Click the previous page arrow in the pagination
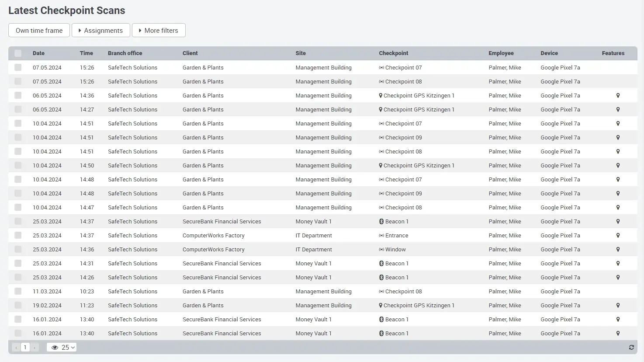Viewport: 644px width, 362px height. point(16,348)
